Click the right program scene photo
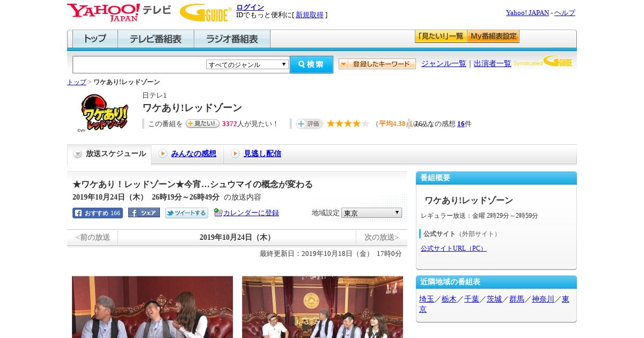The height and width of the screenshot is (338, 644). click(323, 307)
